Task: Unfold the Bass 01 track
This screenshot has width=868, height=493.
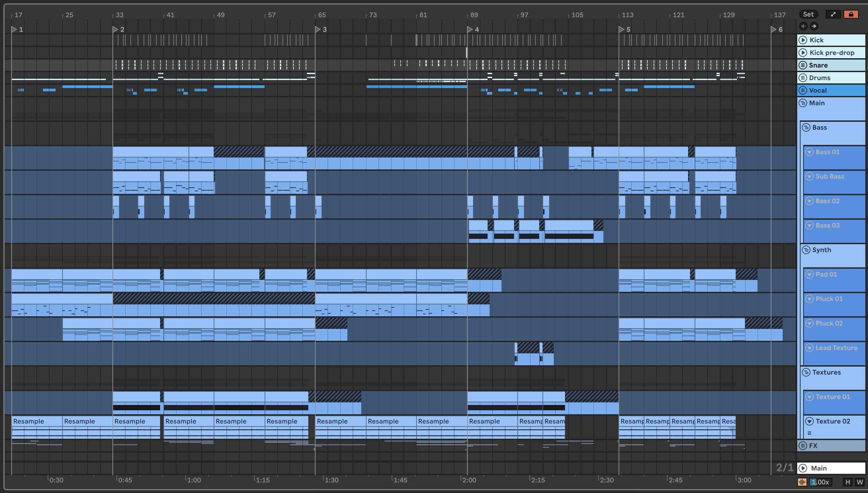Action: pyautogui.click(x=809, y=152)
